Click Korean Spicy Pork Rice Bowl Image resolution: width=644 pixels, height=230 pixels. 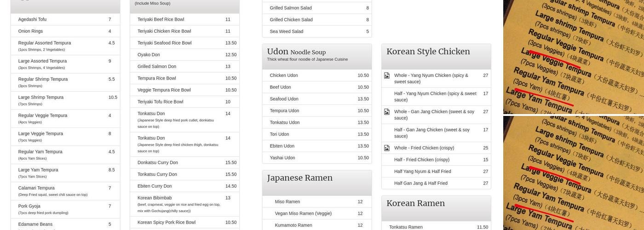[184, 223]
